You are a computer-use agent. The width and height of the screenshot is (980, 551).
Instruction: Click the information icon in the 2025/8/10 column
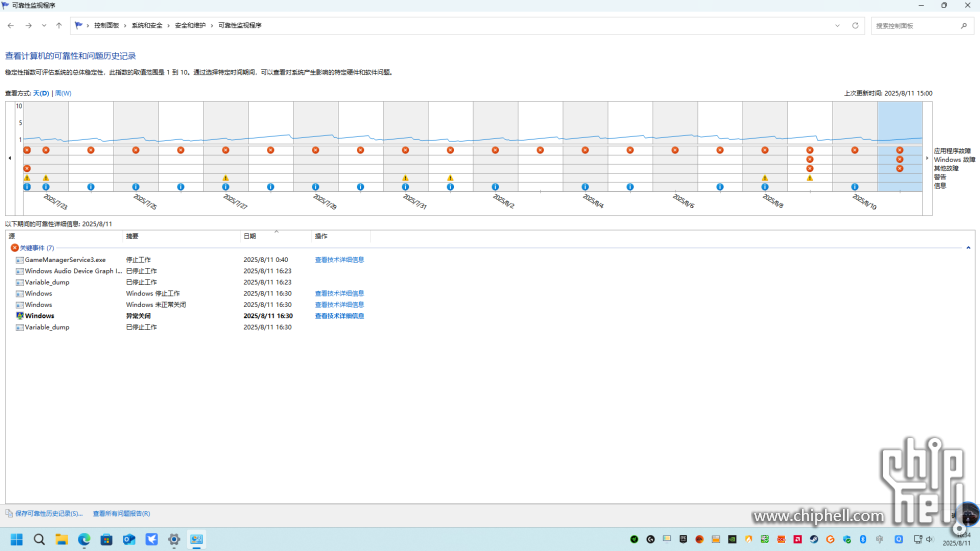[x=855, y=187]
